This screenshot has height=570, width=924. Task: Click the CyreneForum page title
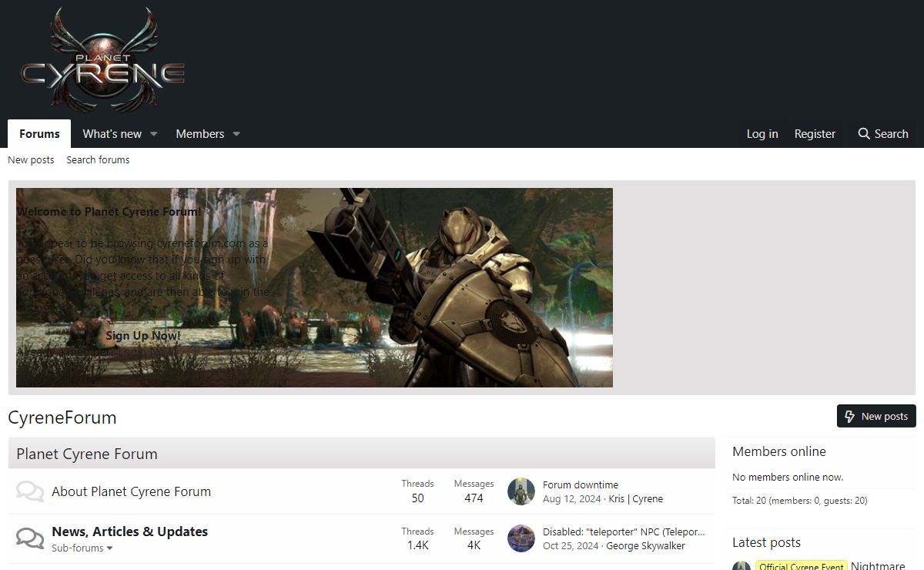(x=62, y=417)
